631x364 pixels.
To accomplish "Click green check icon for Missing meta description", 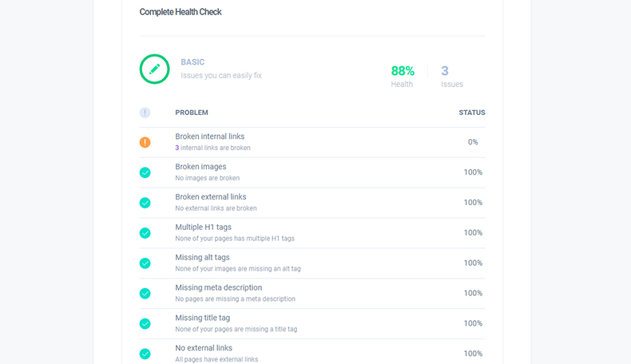I will (x=145, y=293).
